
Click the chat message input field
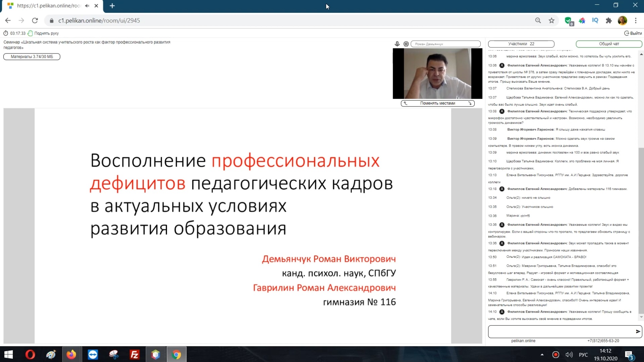[561, 331]
